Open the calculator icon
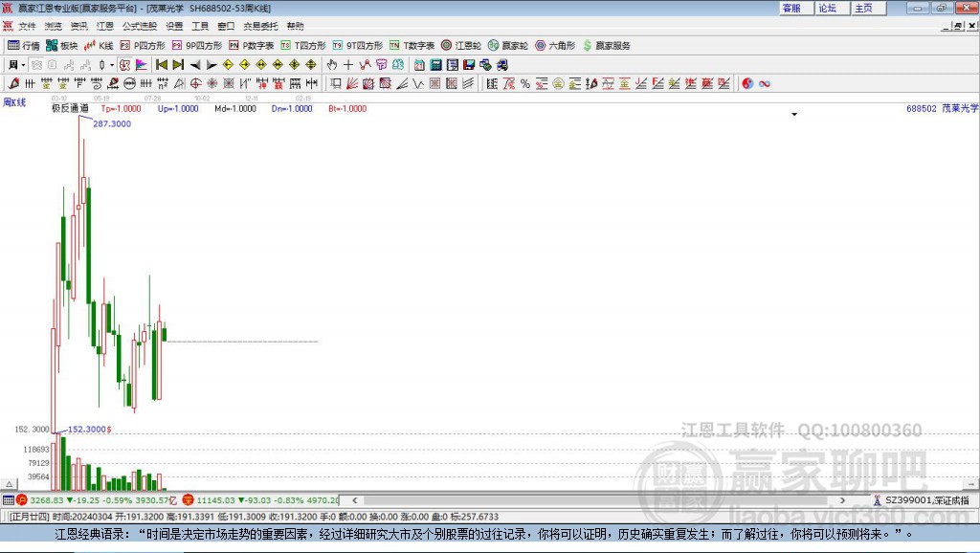The image size is (980, 553). pos(435,65)
